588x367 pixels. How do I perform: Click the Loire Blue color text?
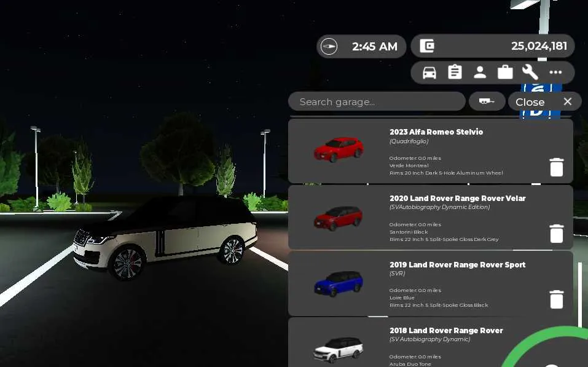click(402, 298)
